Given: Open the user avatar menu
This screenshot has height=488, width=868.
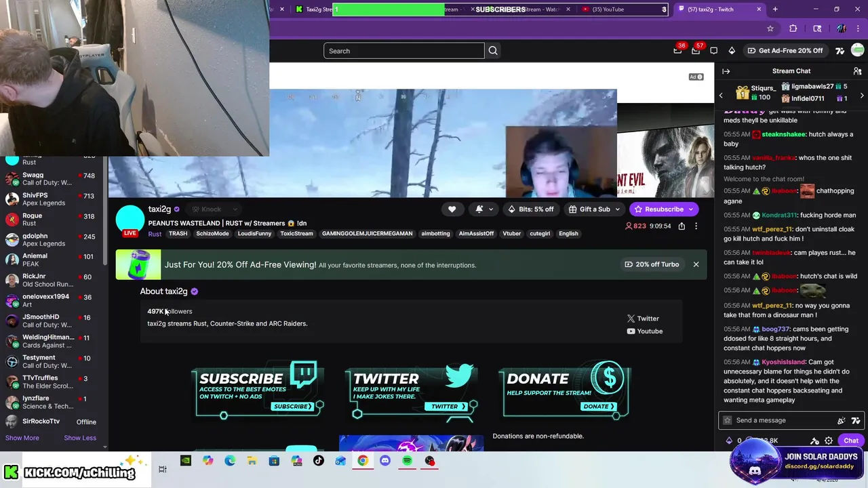Looking at the screenshot, I should coord(858,51).
